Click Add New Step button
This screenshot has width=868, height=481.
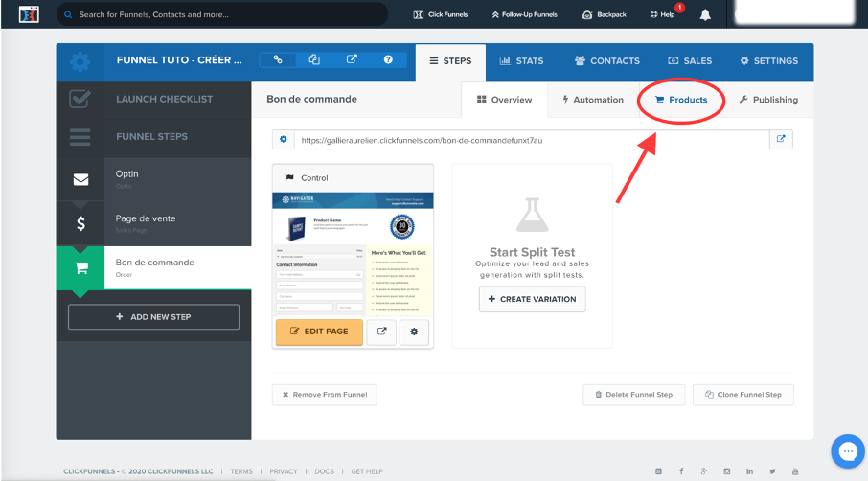[x=153, y=316]
